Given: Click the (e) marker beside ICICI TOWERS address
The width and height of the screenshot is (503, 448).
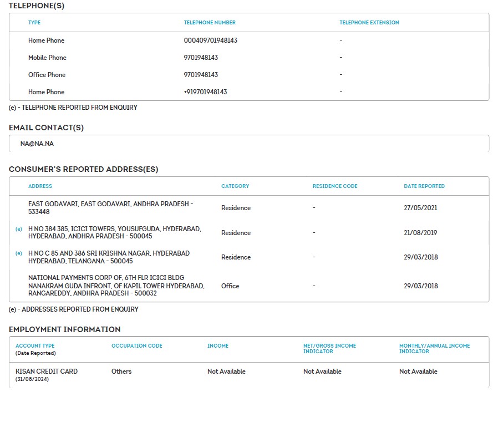Looking at the screenshot, I should pyautogui.click(x=19, y=229).
